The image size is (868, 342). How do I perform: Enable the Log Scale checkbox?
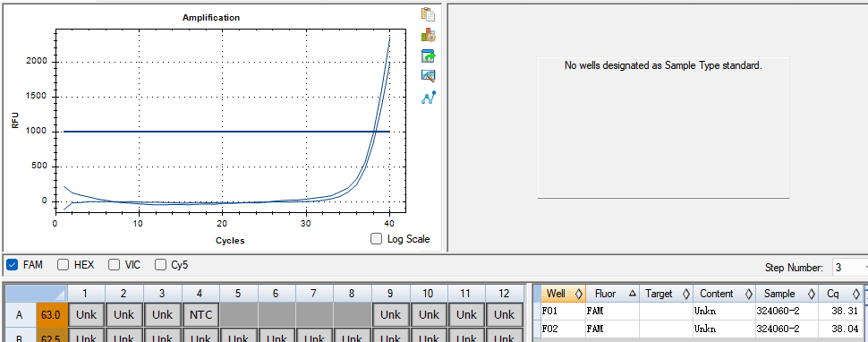[x=377, y=239]
